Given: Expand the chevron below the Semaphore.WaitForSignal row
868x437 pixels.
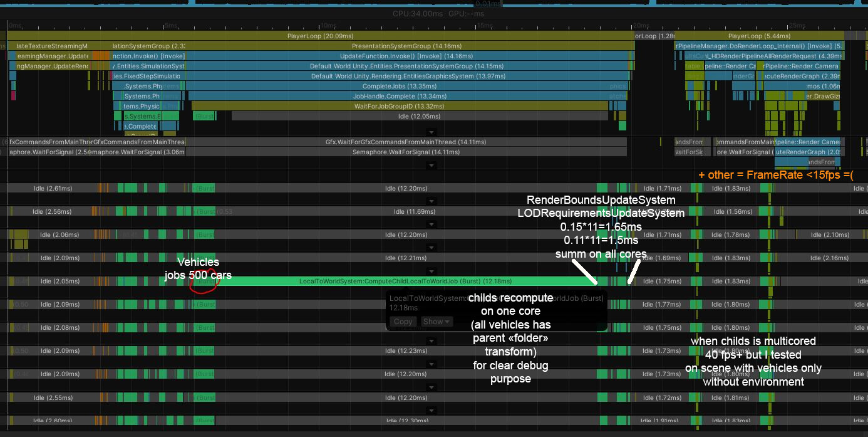Looking at the screenshot, I should [431, 166].
